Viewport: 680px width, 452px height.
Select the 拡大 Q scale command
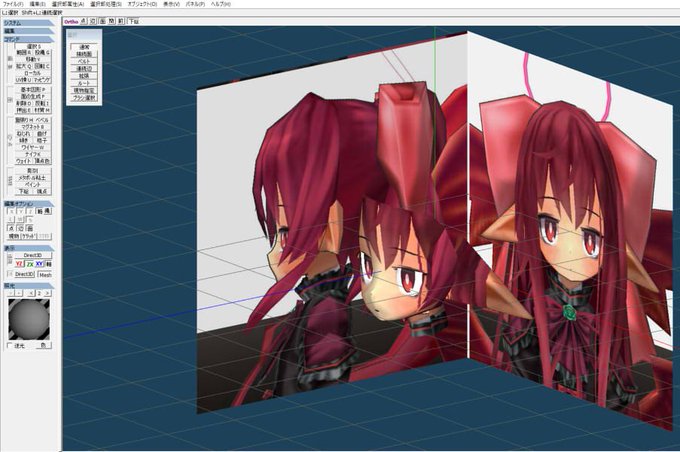(x=24, y=66)
